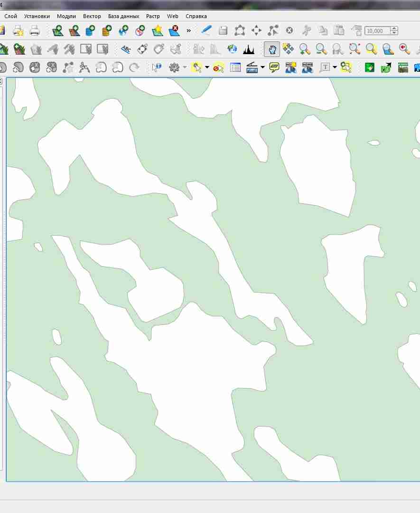Open the Select Features dropdown arrow
420x513 pixels.
(207, 67)
